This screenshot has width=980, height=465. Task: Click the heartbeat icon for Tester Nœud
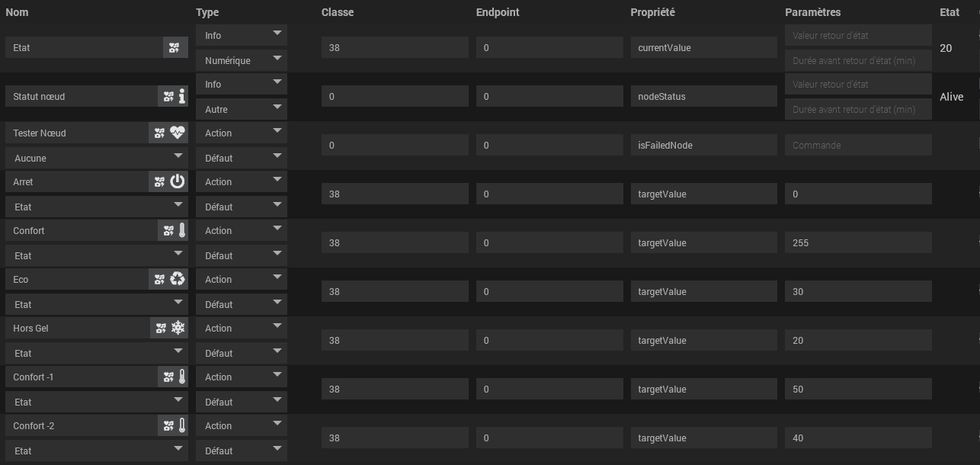click(x=178, y=133)
